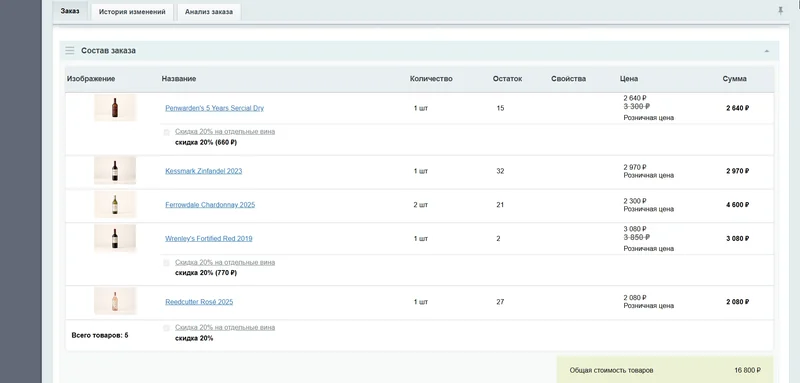
Task: Collapse the Состав заказа section arrow
Action: pos(766,51)
